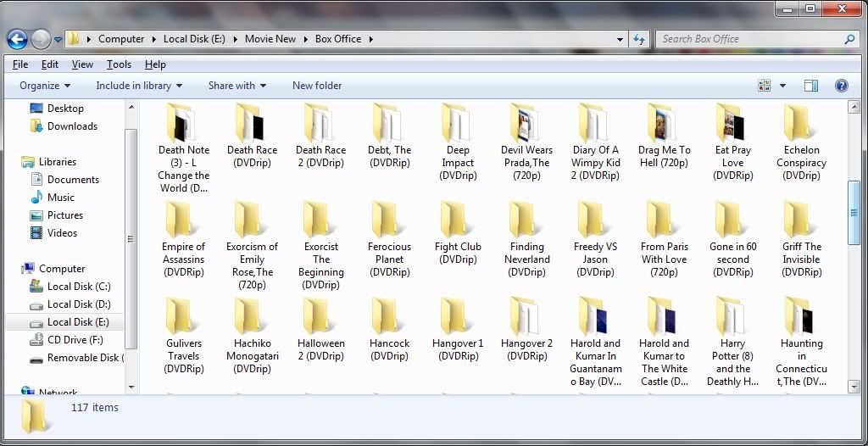Viewport: 868px width, 446px height.
Task: Open the Fight Club (DVDrip) folder
Action: [x=458, y=233]
